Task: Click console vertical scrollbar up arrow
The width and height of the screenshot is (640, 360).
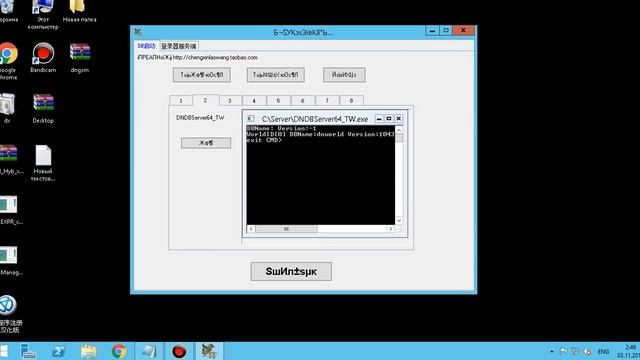Action: click(399, 130)
